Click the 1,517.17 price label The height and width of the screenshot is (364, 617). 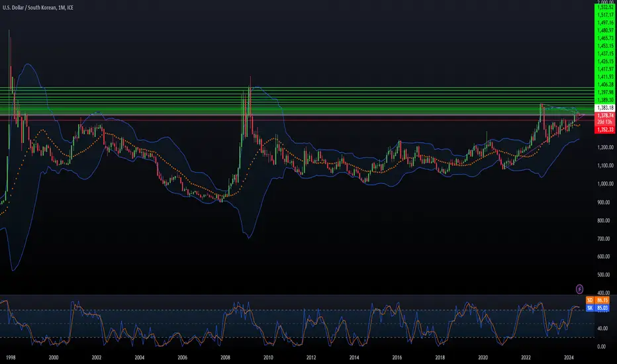point(605,15)
